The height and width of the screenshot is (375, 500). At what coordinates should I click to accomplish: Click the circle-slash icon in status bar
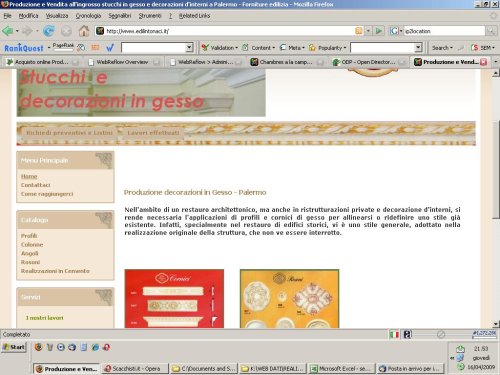[x=441, y=334]
